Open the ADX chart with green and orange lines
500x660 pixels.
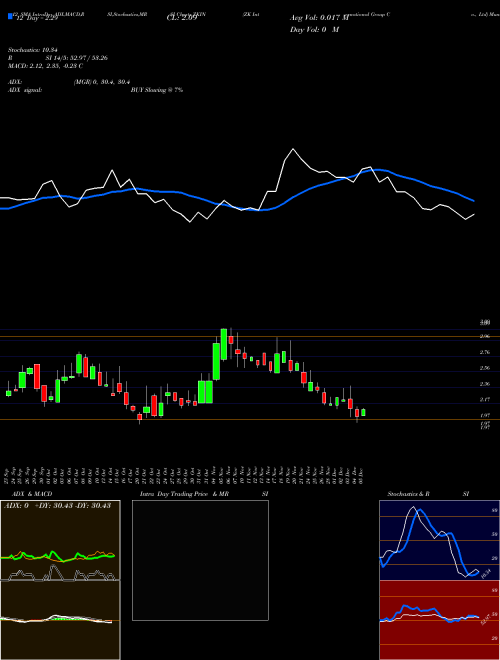tap(60, 540)
